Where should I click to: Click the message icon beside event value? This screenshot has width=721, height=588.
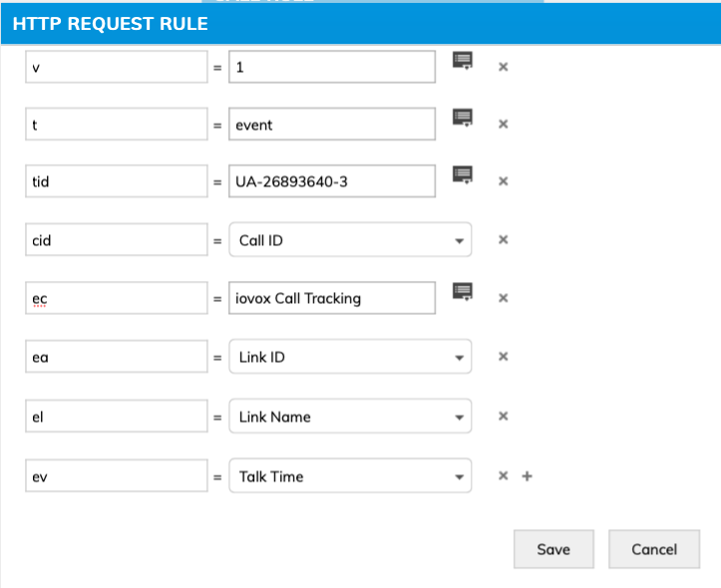[x=463, y=118]
